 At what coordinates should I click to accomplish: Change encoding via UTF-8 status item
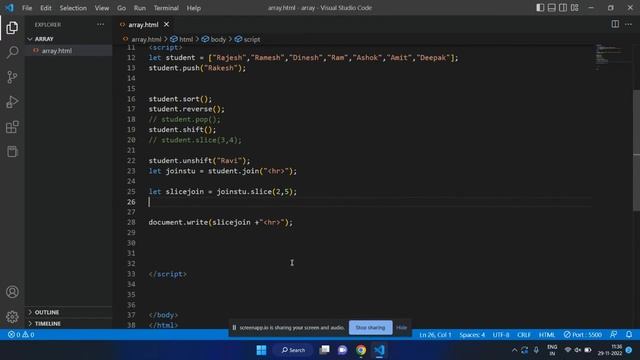pyautogui.click(x=501, y=335)
